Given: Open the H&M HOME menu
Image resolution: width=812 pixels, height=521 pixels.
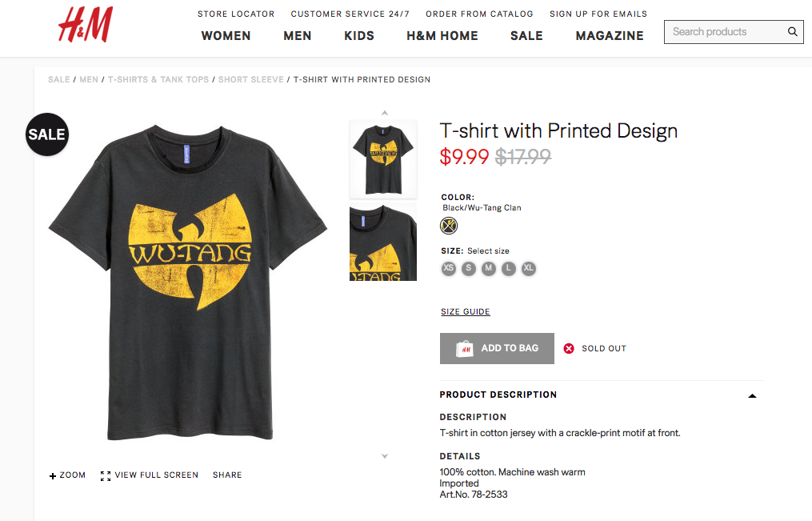Looking at the screenshot, I should pos(442,36).
